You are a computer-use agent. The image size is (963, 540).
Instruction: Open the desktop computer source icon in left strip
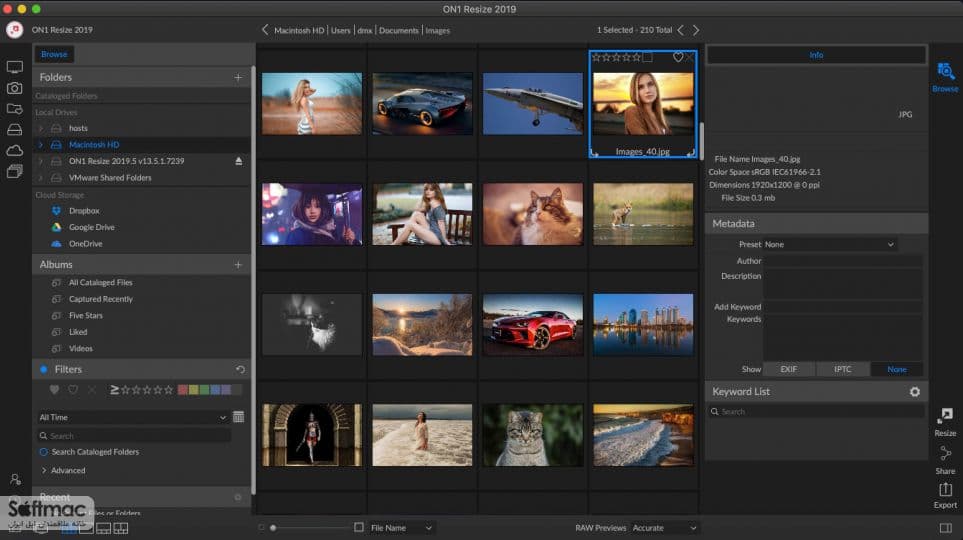pos(15,67)
